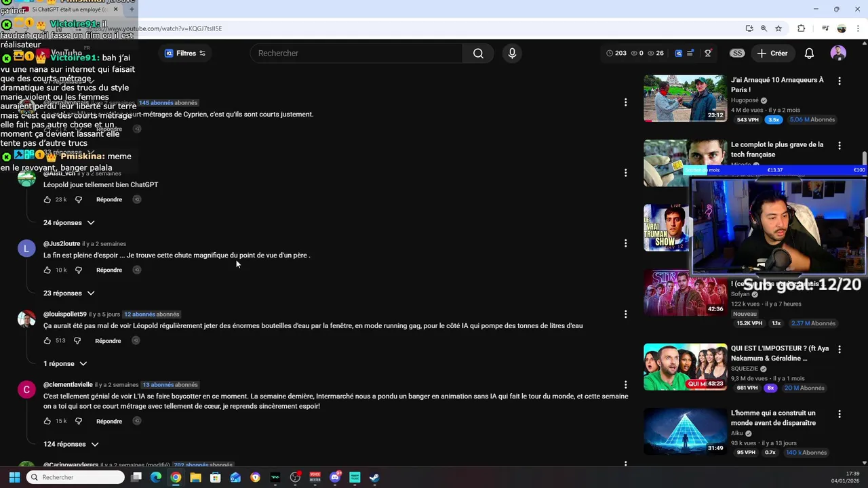The height and width of the screenshot is (488, 868).
Task: Open the notifications bell
Action: pyautogui.click(x=809, y=54)
